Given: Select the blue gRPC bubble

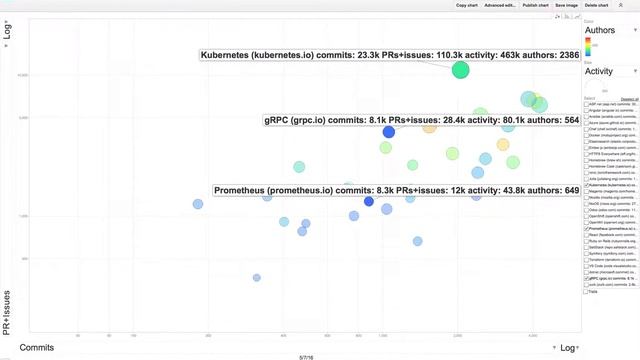Looking at the screenshot, I should point(389,132).
